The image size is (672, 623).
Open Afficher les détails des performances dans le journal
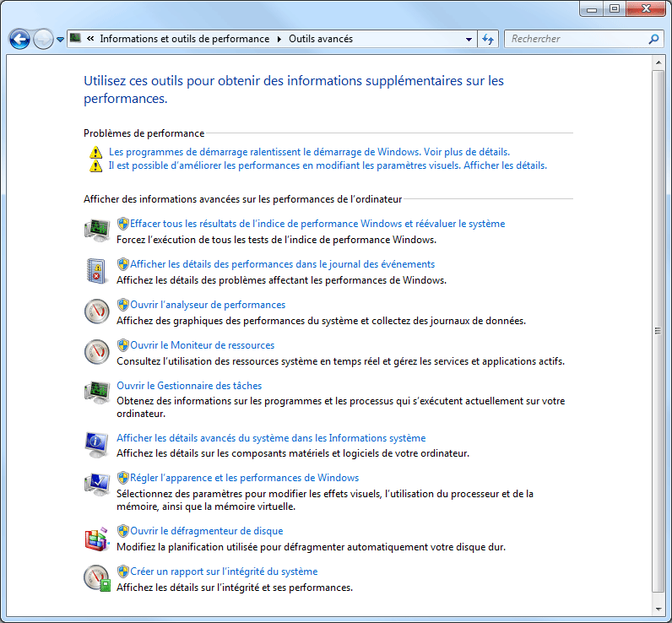pyautogui.click(x=283, y=264)
